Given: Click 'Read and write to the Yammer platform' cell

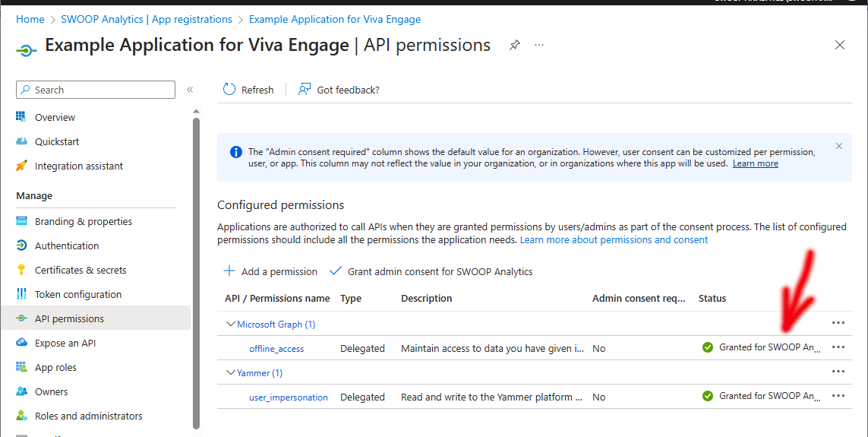Looking at the screenshot, I should (493, 397).
